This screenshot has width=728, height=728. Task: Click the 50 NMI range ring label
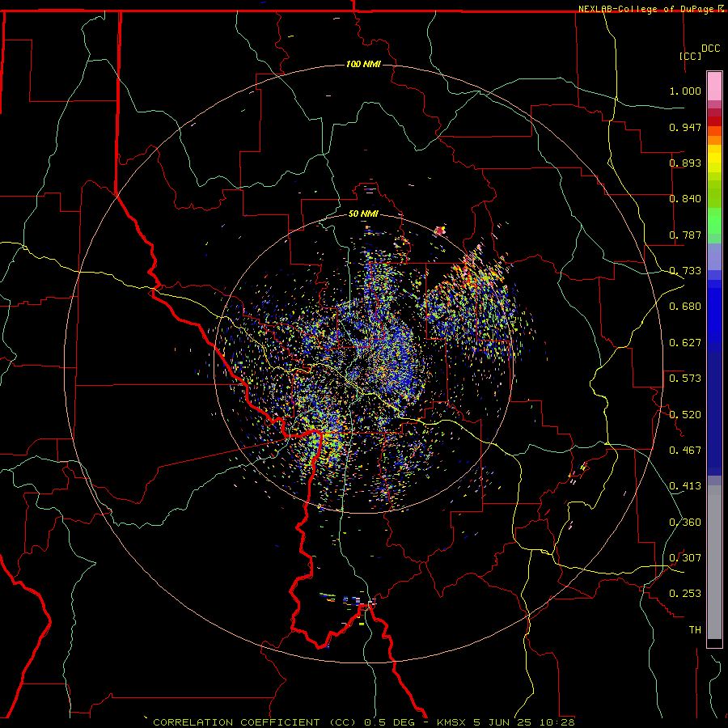[x=363, y=214]
